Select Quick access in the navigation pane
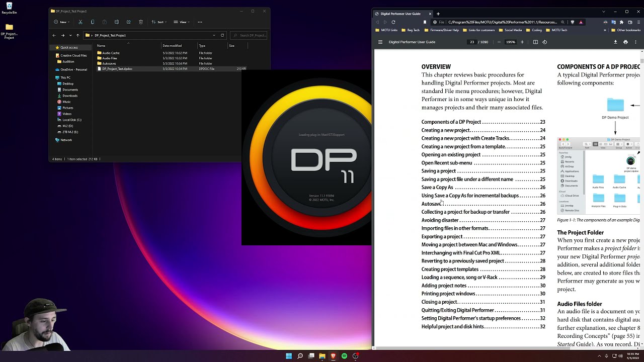Image resolution: width=644 pixels, height=362 pixels. click(69, 47)
